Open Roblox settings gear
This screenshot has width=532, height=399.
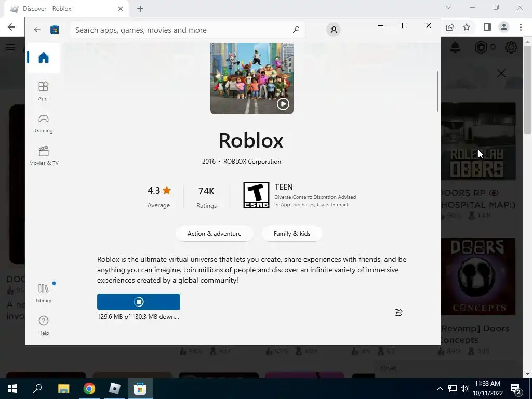point(511,47)
